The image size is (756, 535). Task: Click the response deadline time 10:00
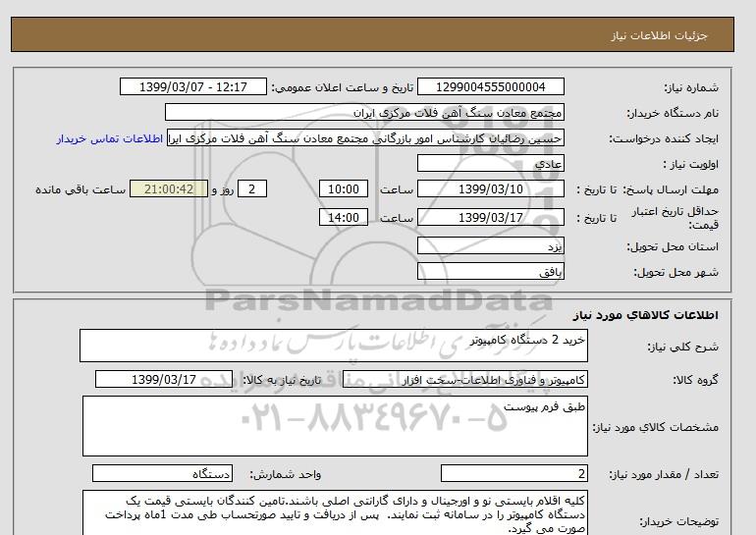344,188
